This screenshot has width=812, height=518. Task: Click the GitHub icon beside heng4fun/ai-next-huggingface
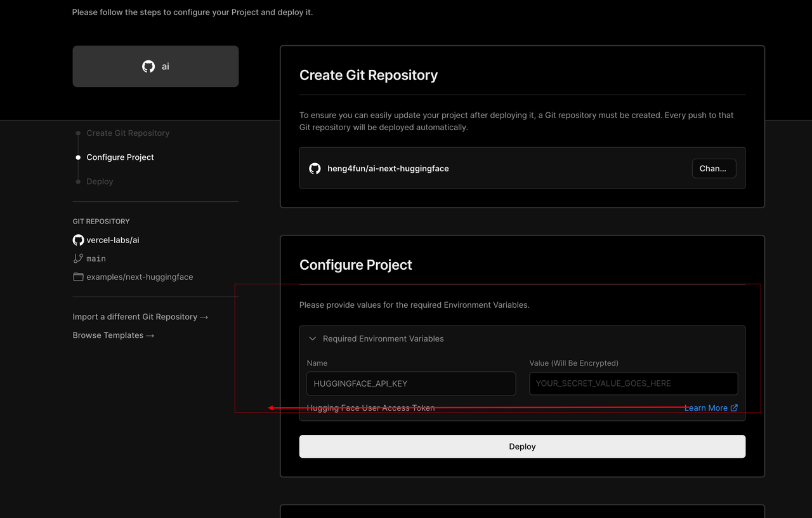pos(315,168)
